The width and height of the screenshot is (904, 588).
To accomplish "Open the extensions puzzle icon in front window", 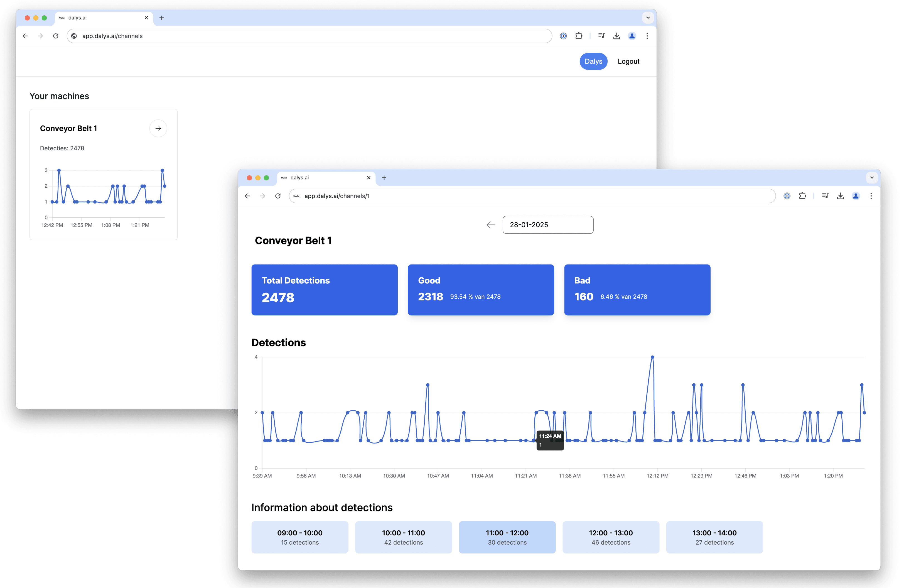I will click(802, 196).
